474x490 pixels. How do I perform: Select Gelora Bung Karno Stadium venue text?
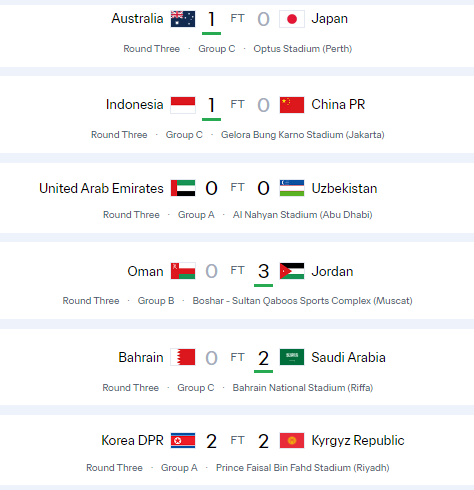[x=303, y=135]
